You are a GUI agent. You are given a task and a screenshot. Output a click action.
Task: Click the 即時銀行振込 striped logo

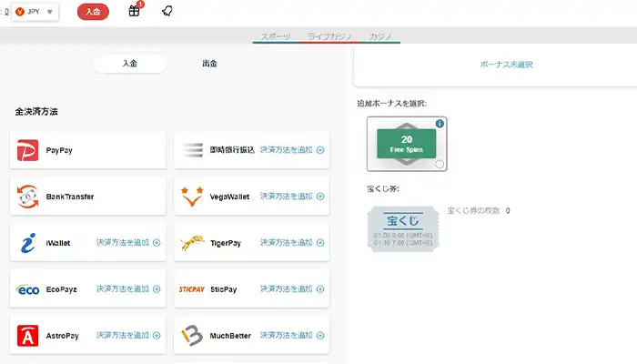(192, 150)
